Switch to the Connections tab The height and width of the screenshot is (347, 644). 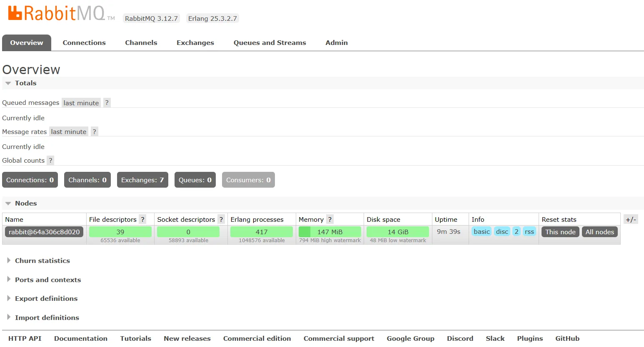84,43
